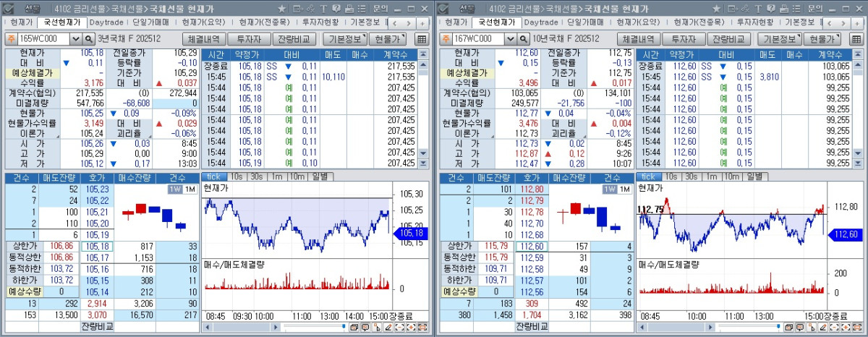
Task: Click rightmost orange icon under right chart
Action: (x=856, y=327)
